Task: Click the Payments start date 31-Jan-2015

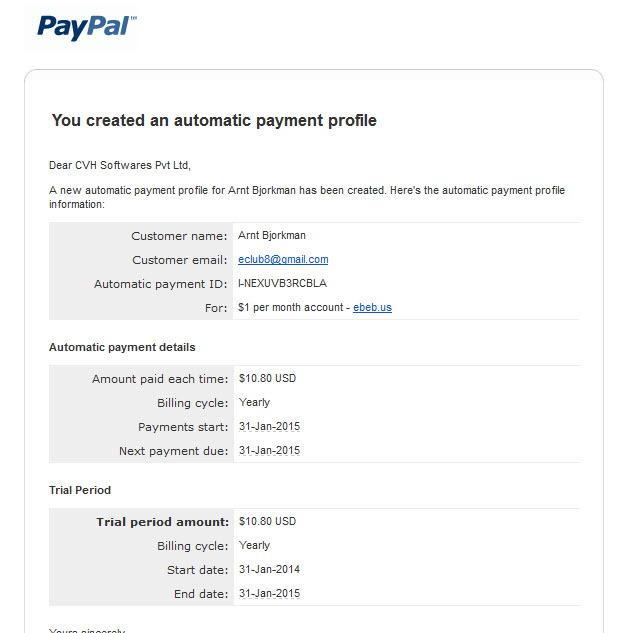Action: point(269,426)
